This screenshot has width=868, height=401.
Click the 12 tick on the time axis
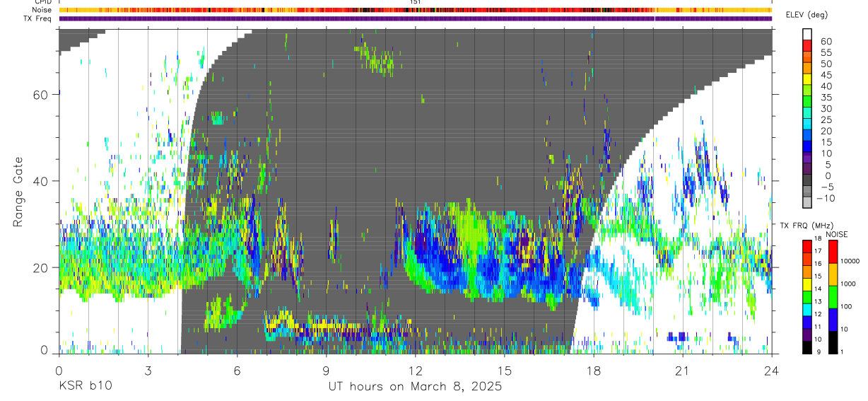click(x=415, y=370)
